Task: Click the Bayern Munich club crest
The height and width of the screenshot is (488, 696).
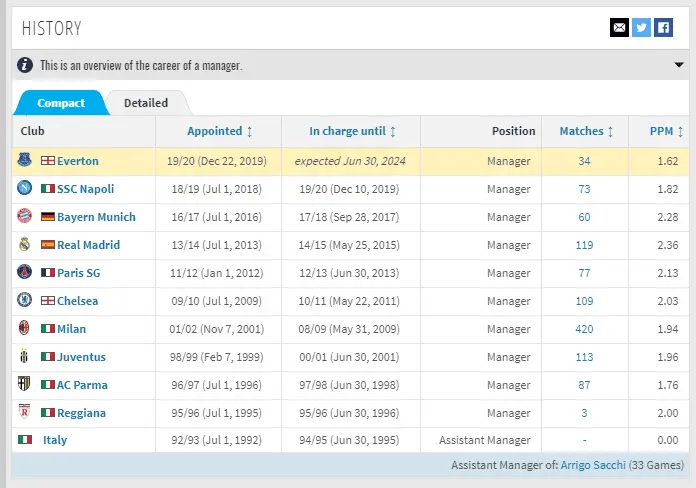Action: 25,216
